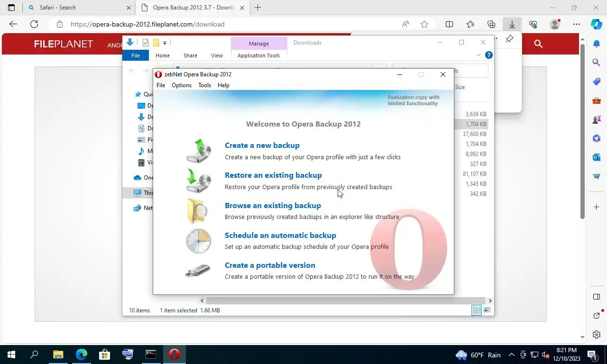The width and height of the screenshot is (607, 364).
Task: Switch Explorer to details view icon
Action: coord(477,310)
